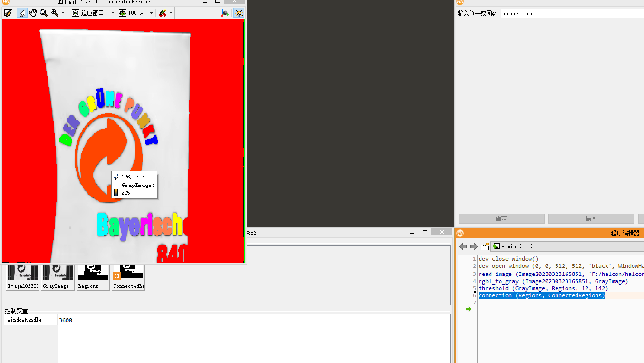Open the ConnectedRegions thumbnail variable
644x363 pixels.
pyautogui.click(x=128, y=276)
